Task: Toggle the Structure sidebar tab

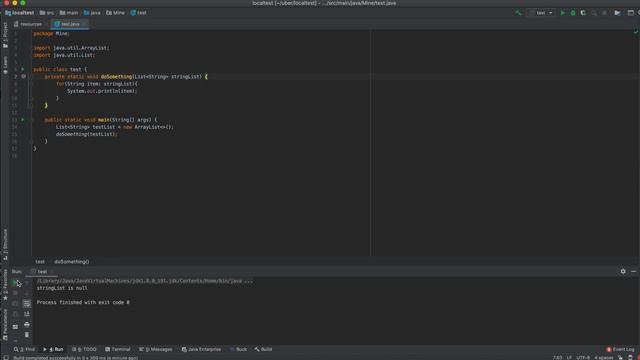Action: tap(5, 244)
